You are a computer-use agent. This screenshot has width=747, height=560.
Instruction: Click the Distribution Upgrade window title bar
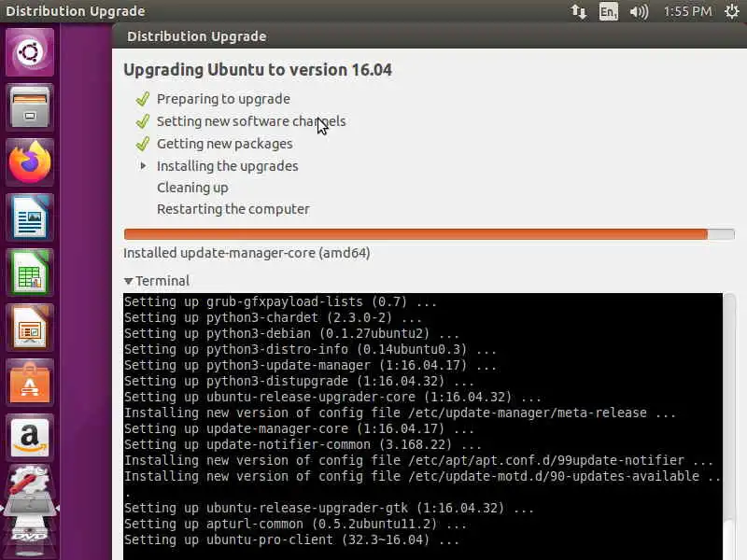[430, 36]
